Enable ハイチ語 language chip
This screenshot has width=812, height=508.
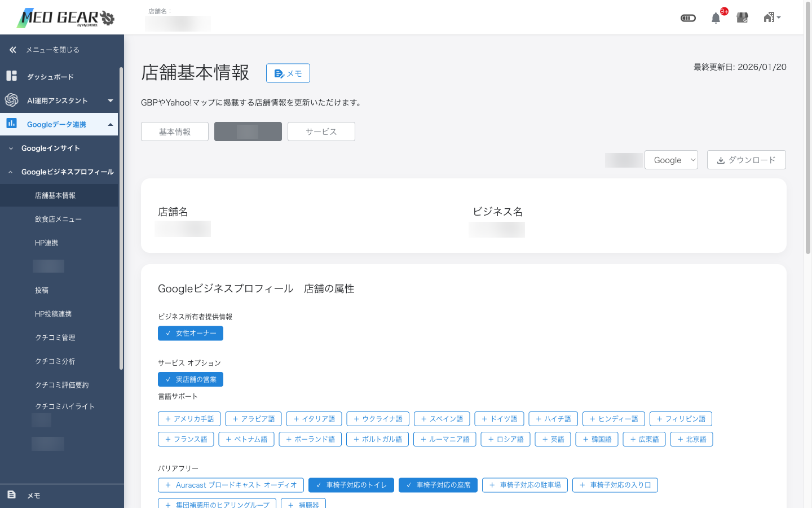click(553, 419)
